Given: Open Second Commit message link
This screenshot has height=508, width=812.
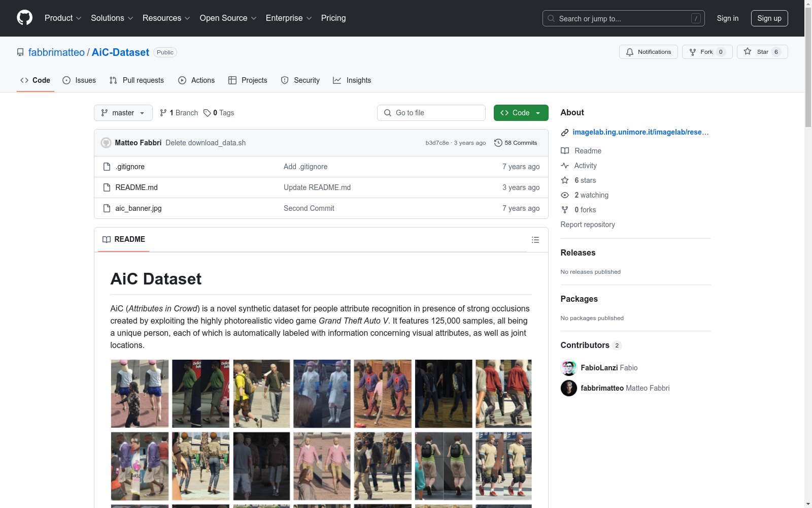Looking at the screenshot, I should (309, 208).
